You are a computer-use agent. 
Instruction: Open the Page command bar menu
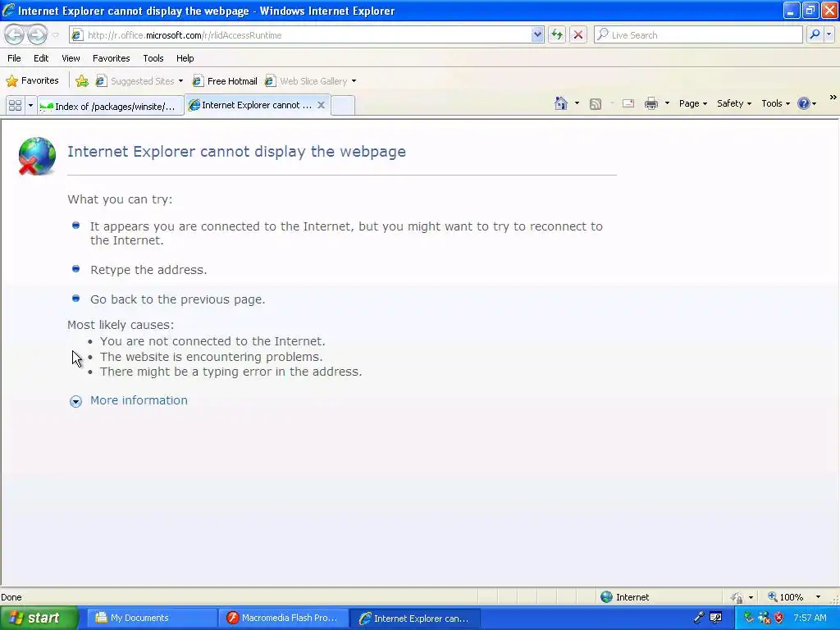[x=692, y=103]
